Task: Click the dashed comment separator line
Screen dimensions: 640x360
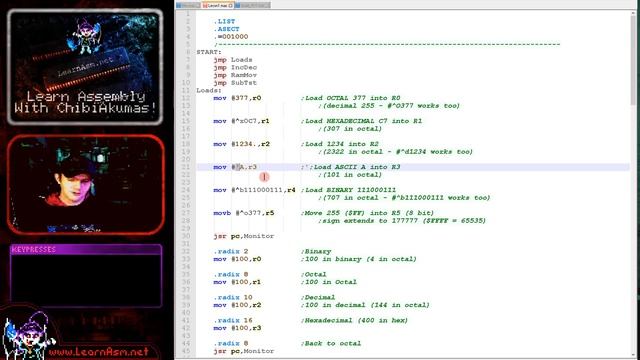Action: [387, 44]
